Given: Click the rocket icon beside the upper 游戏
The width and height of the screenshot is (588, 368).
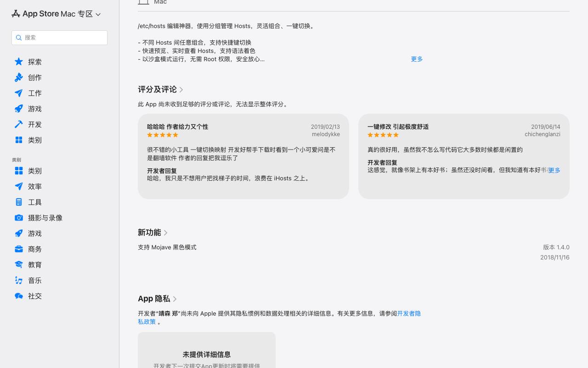Looking at the screenshot, I should [x=19, y=109].
